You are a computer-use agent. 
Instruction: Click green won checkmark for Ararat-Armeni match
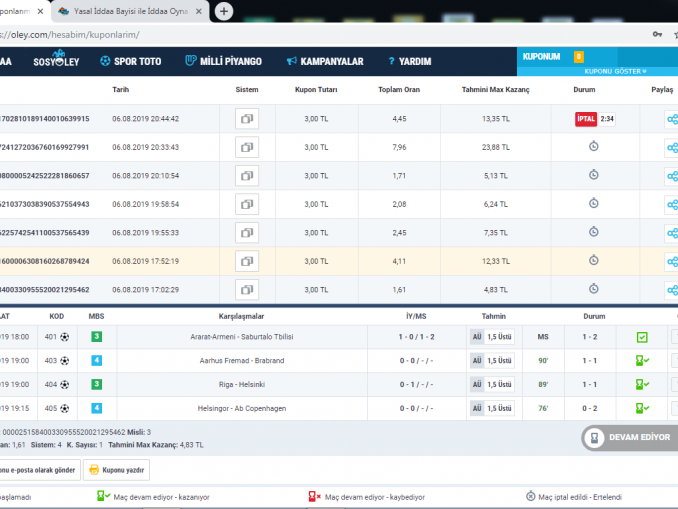tap(642, 337)
